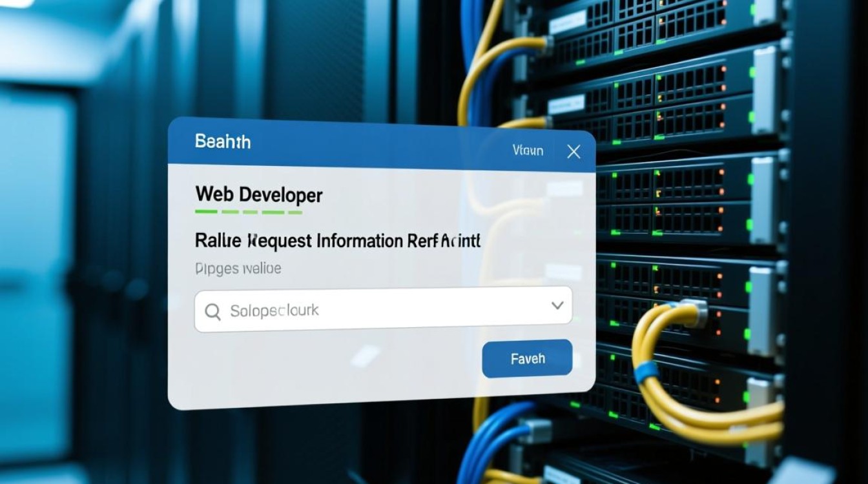Click the blue Faveh button
This screenshot has height=484, width=868.
pyautogui.click(x=527, y=358)
